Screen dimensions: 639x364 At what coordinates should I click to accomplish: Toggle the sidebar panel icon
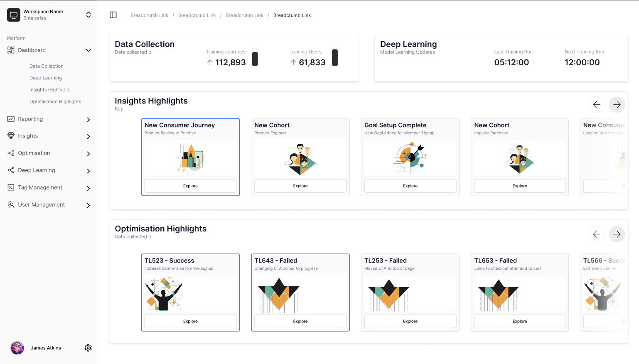(113, 15)
